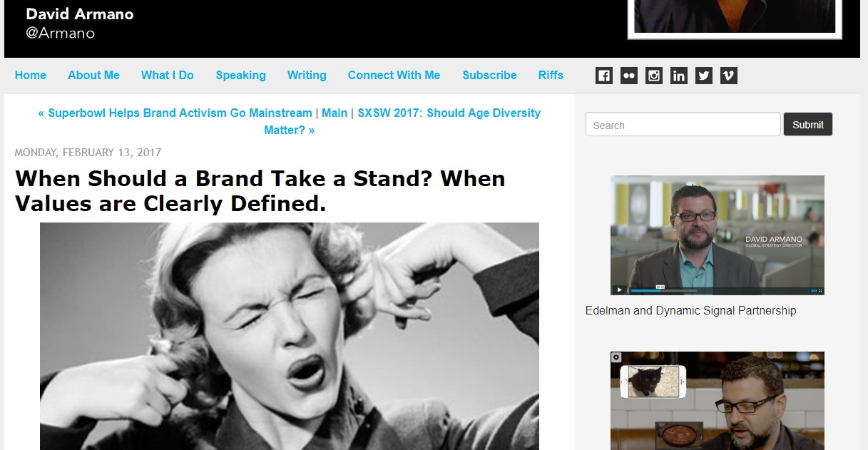The width and height of the screenshot is (868, 450).
Task: Click the gear icon on the second video
Action: pyautogui.click(x=617, y=357)
